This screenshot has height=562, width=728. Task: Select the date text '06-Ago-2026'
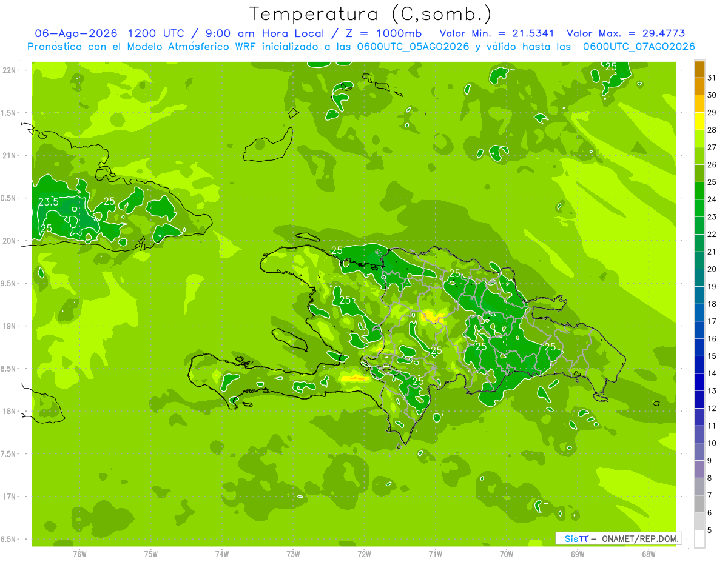click(76, 33)
